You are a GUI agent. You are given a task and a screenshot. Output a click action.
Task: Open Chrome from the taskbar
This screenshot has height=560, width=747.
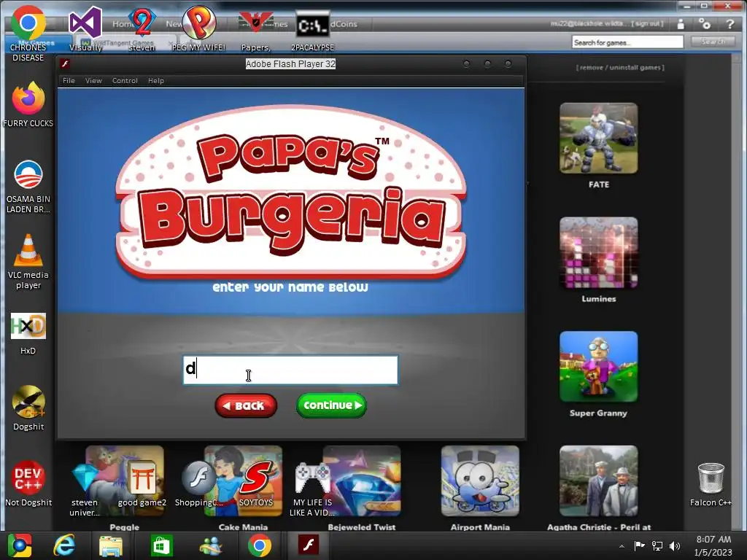click(259, 545)
